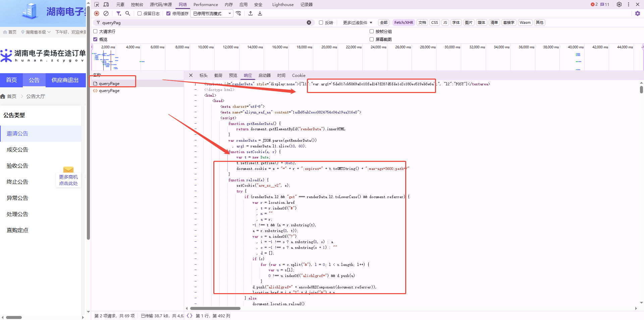Viewport: 644px width, 320px height.
Task: Open the 控制台 panel tab
Action: click(x=137, y=4)
